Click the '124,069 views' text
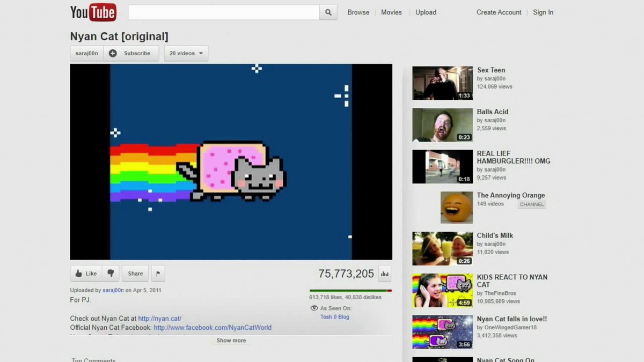Image resolution: width=644 pixels, height=362 pixels. (x=495, y=86)
